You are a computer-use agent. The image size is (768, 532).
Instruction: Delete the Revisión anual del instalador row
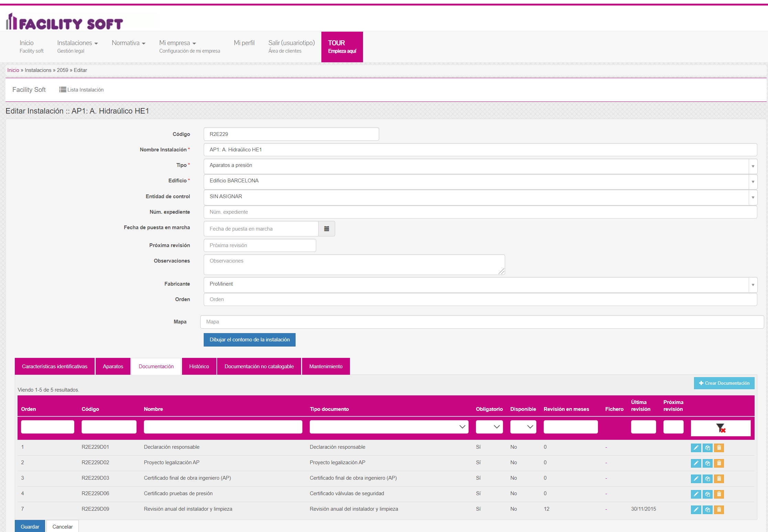coord(719,510)
